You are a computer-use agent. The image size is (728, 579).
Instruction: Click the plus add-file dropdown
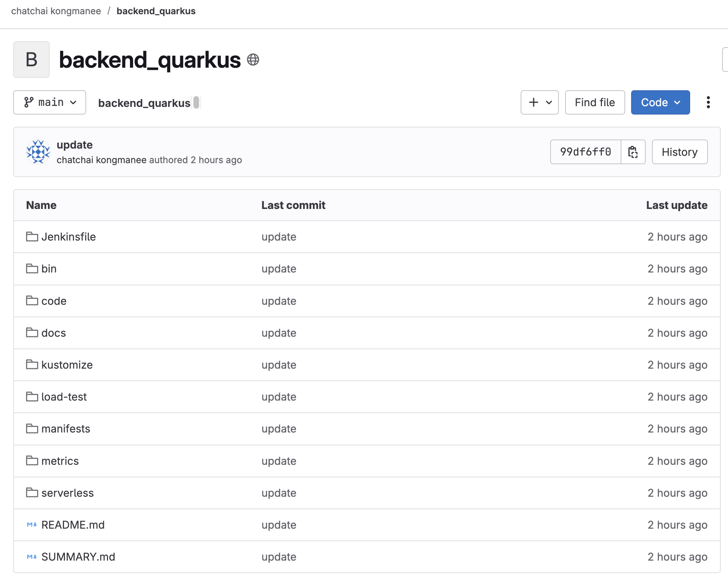(539, 102)
